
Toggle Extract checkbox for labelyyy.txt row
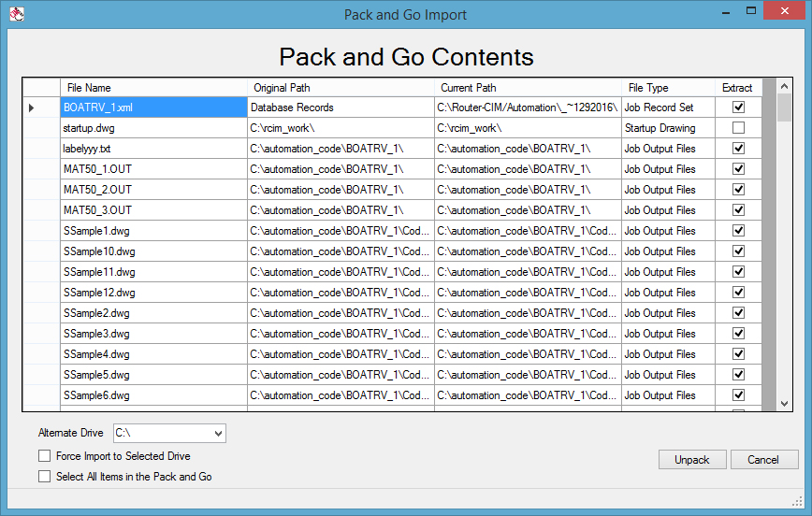pyautogui.click(x=738, y=149)
